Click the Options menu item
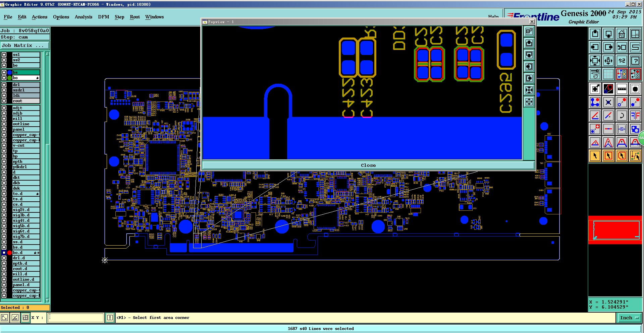Viewport: 644px width, 333px height. 61,17
